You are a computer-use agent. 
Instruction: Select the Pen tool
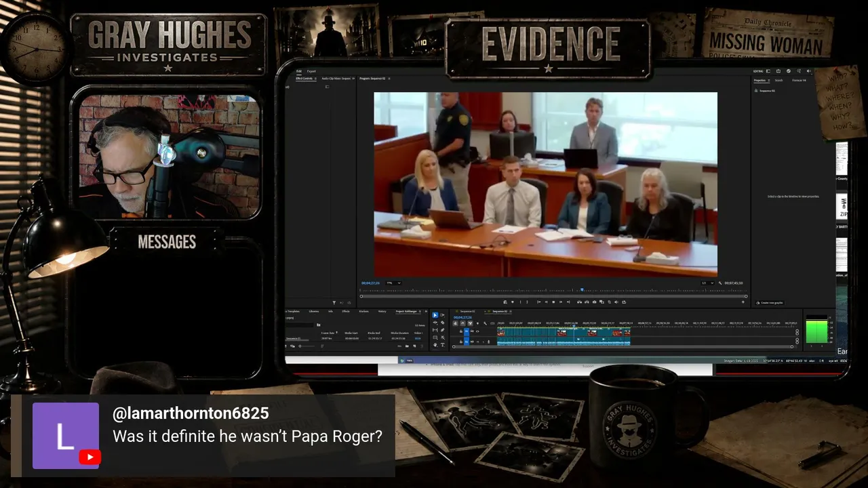click(443, 330)
